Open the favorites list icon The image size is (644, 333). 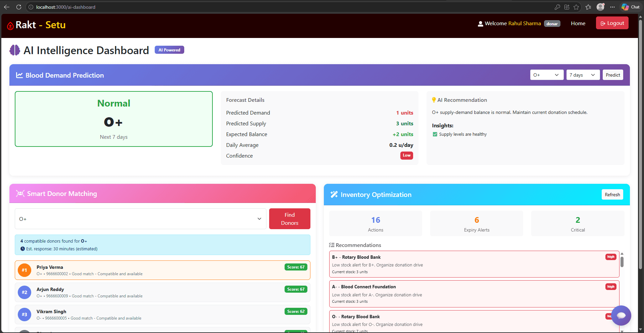pos(588,7)
